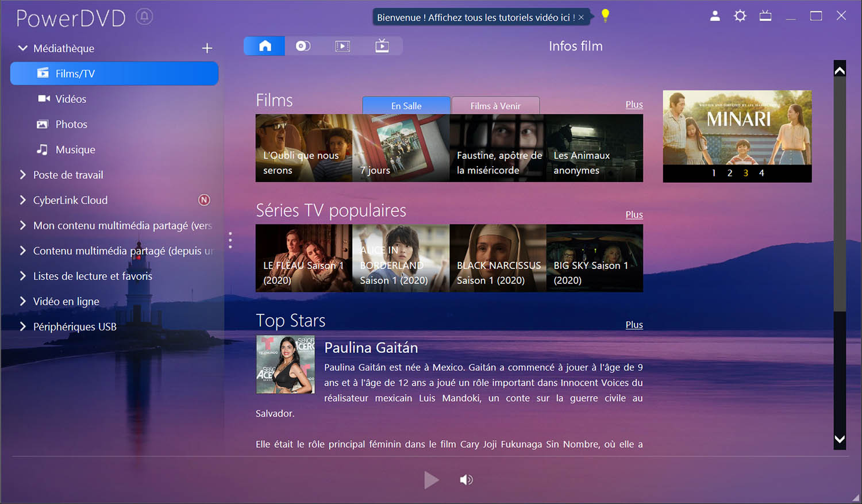Open the Les Animaux anonymes thumbnail

(x=595, y=148)
